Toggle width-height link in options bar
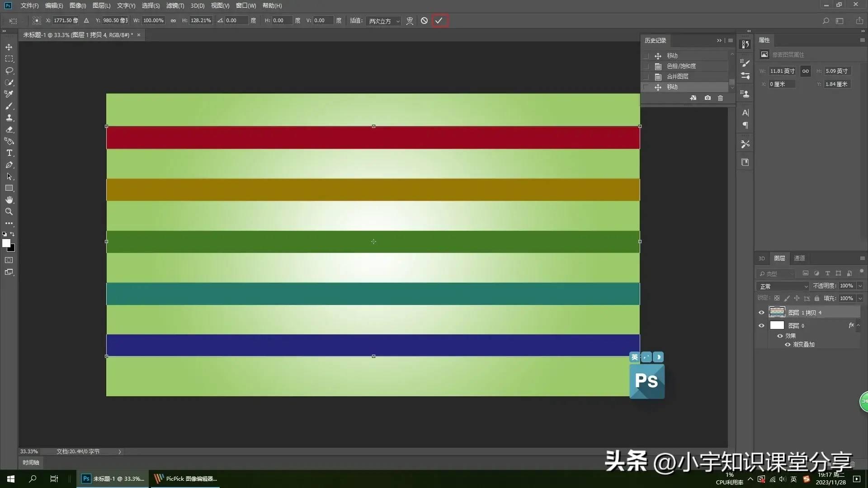 point(173,21)
